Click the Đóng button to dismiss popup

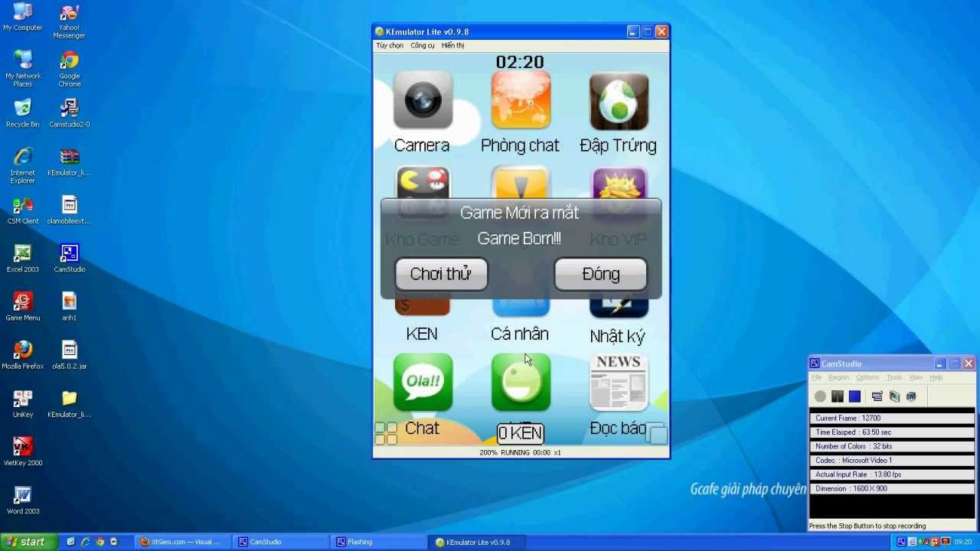[600, 274]
